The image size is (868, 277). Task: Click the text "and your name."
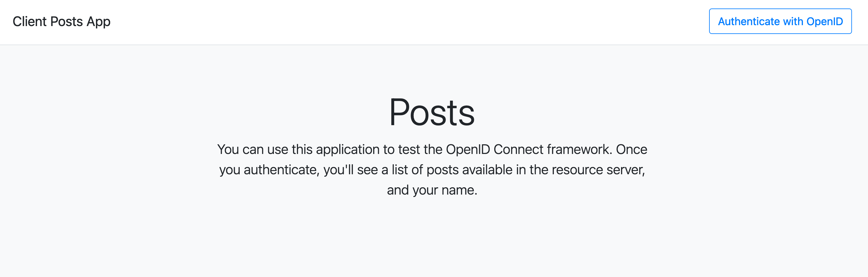click(432, 190)
